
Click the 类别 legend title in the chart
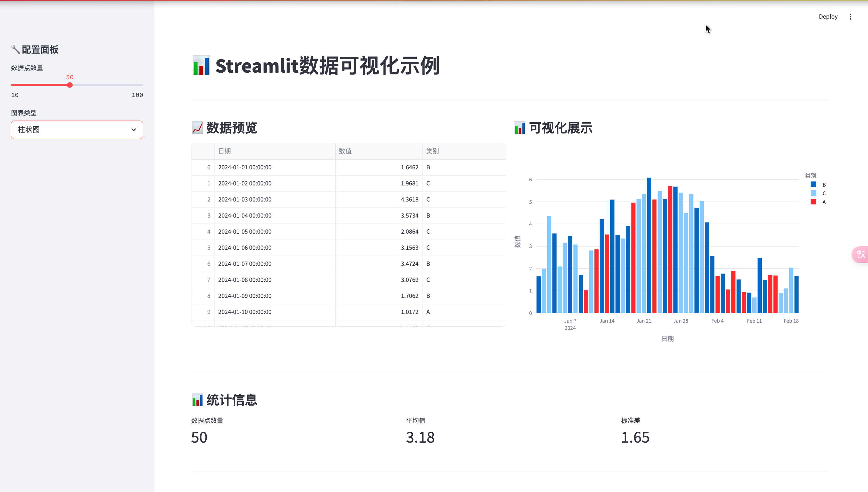coord(811,175)
